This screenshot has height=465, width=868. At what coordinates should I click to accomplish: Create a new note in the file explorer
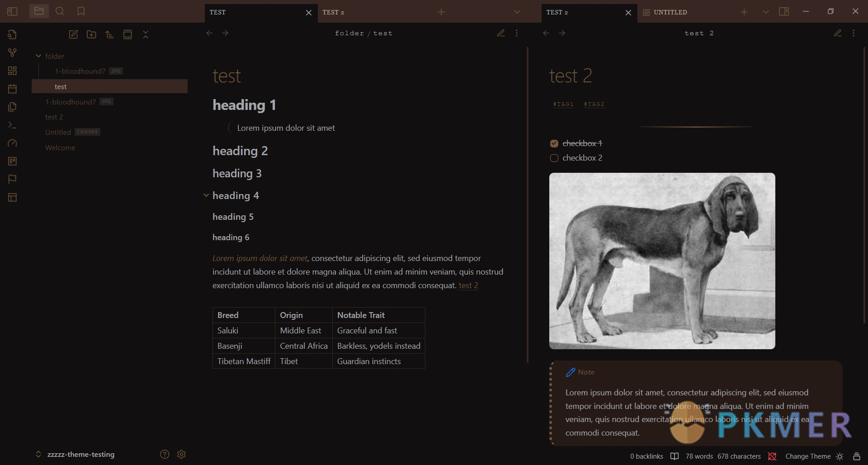click(73, 34)
